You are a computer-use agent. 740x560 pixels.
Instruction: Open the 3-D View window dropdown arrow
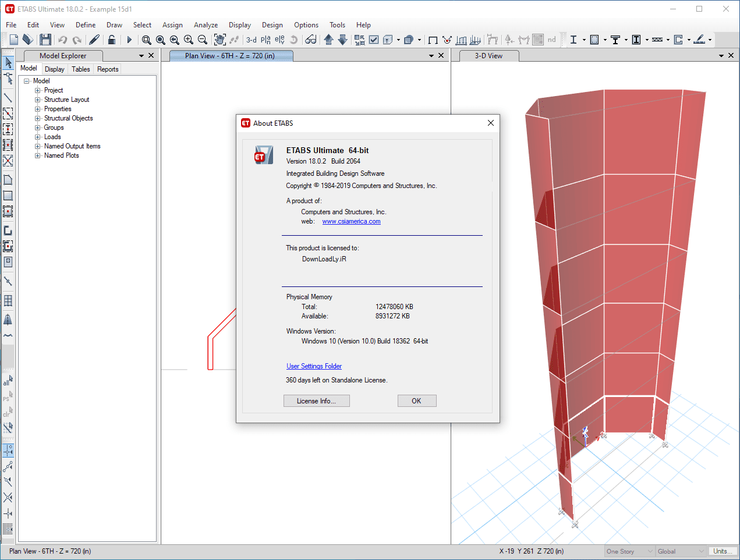[x=721, y=56]
